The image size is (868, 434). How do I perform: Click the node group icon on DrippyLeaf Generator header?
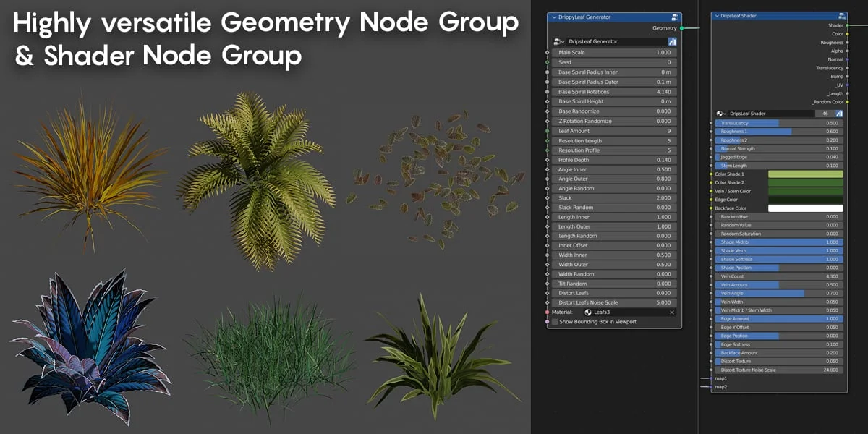[x=673, y=18]
